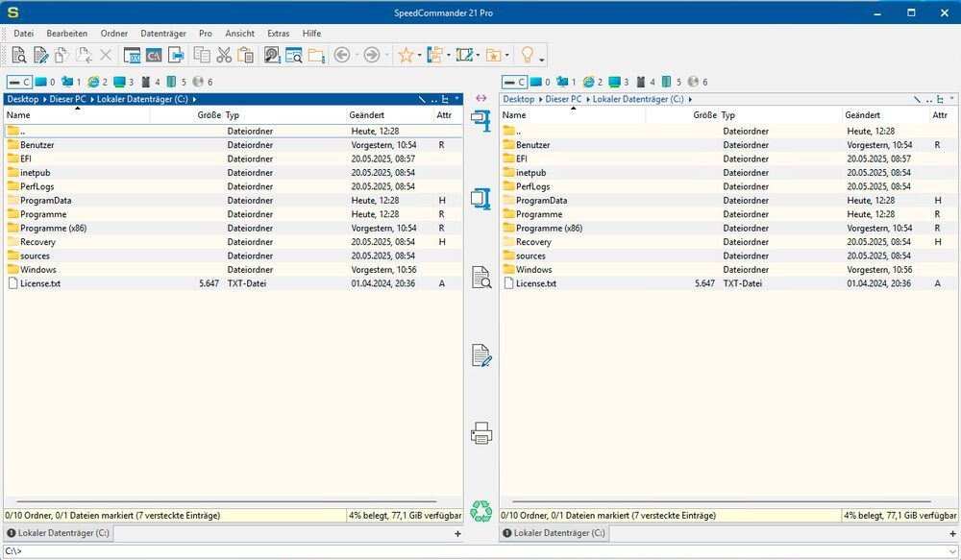This screenshot has height=560, width=961.
Task: Open the favorite folders dropdown arrow
Action: point(508,56)
